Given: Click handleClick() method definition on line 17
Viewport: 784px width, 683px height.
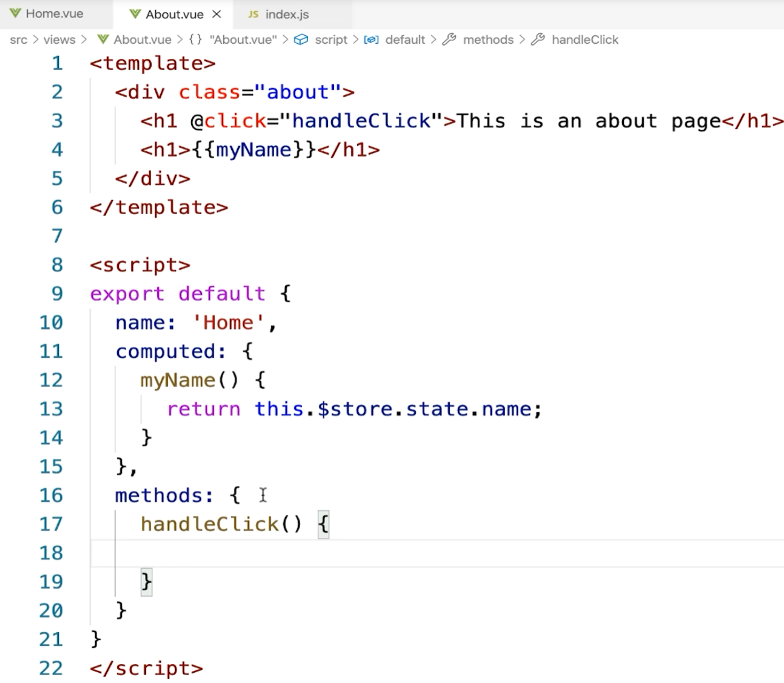Looking at the screenshot, I should (x=221, y=525).
